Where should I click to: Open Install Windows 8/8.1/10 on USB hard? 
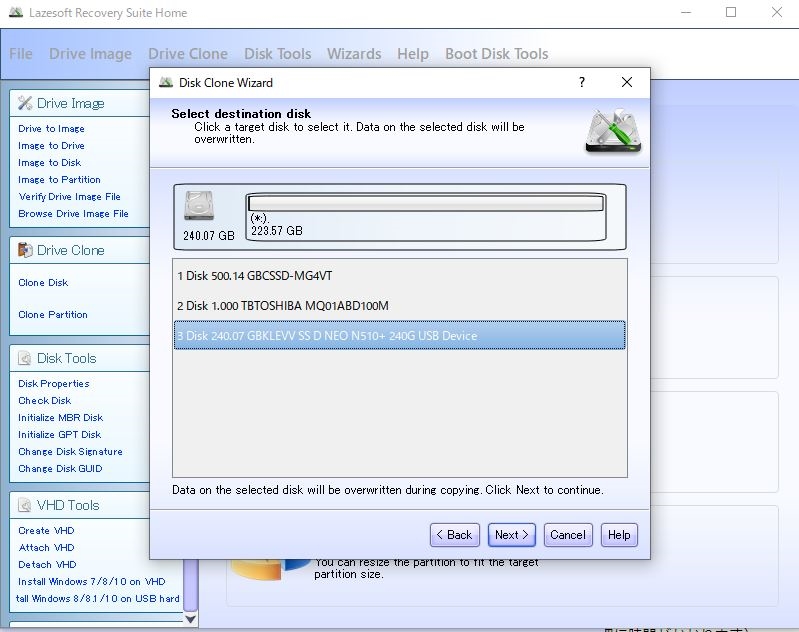click(x=97, y=598)
